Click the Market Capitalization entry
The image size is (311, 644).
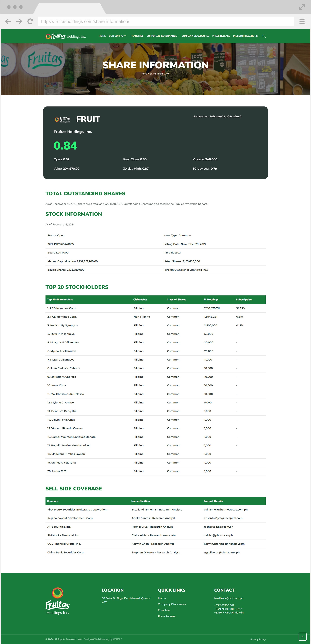coord(73,261)
